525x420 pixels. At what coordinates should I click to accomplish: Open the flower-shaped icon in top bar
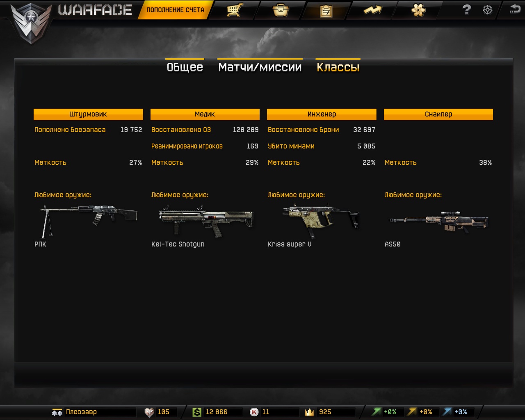(418, 10)
